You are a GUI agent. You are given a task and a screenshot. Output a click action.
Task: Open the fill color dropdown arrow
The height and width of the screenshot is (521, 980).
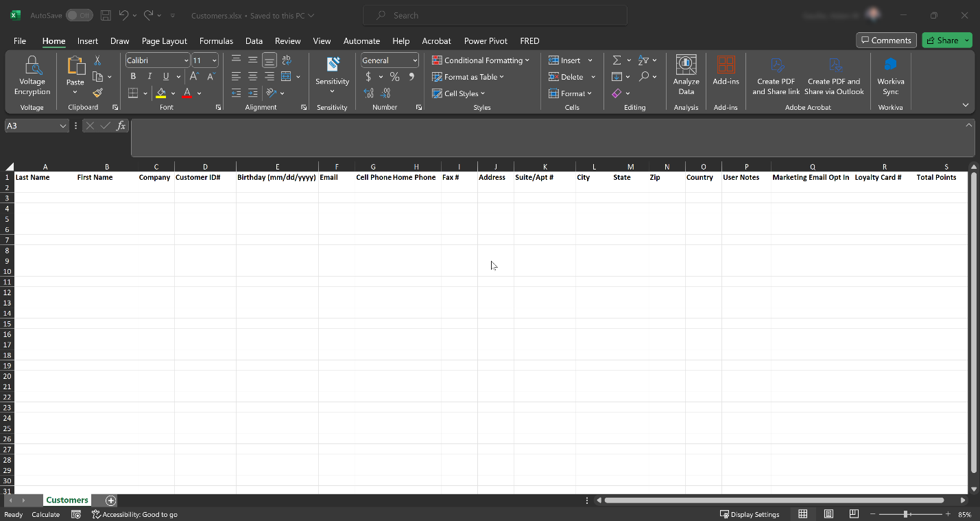click(x=173, y=93)
